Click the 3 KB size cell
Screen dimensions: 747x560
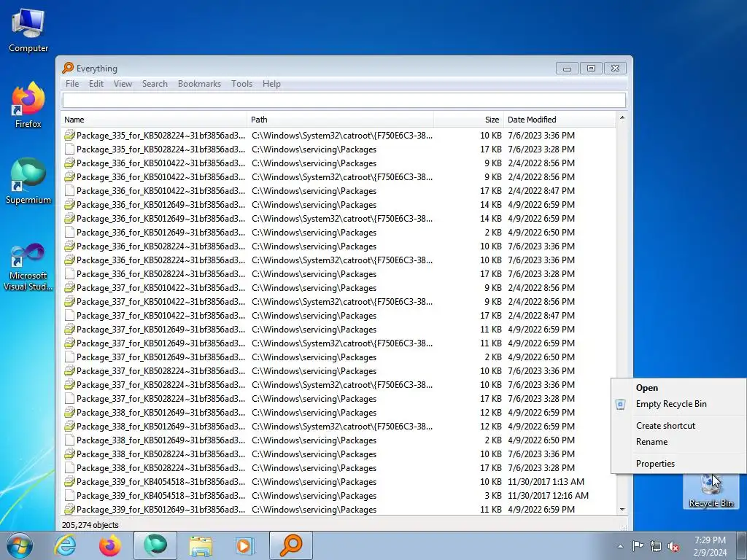pos(493,495)
